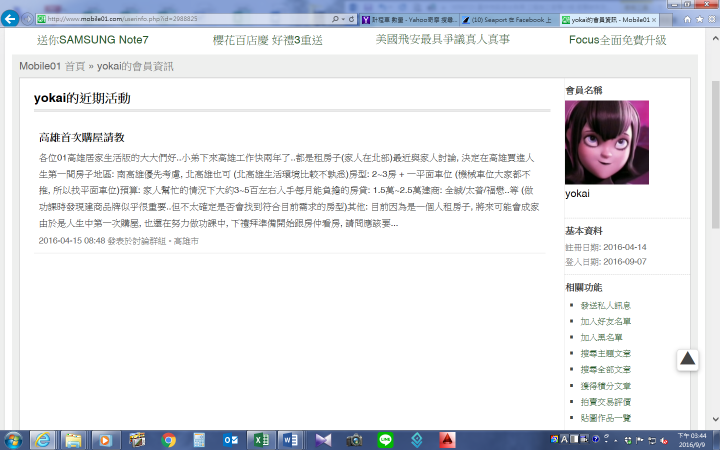Viewport: 720px width, 450px height.
Task: Click 發送私人訊息 link
Action: (x=605, y=305)
